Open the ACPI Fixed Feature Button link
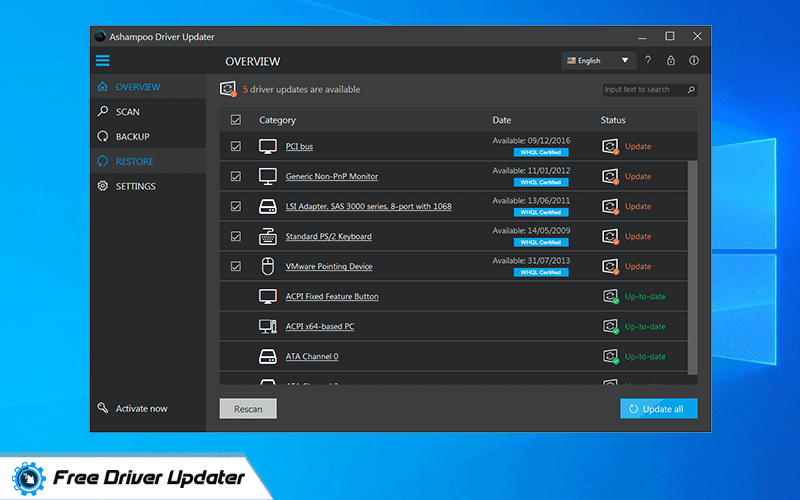 click(x=332, y=296)
